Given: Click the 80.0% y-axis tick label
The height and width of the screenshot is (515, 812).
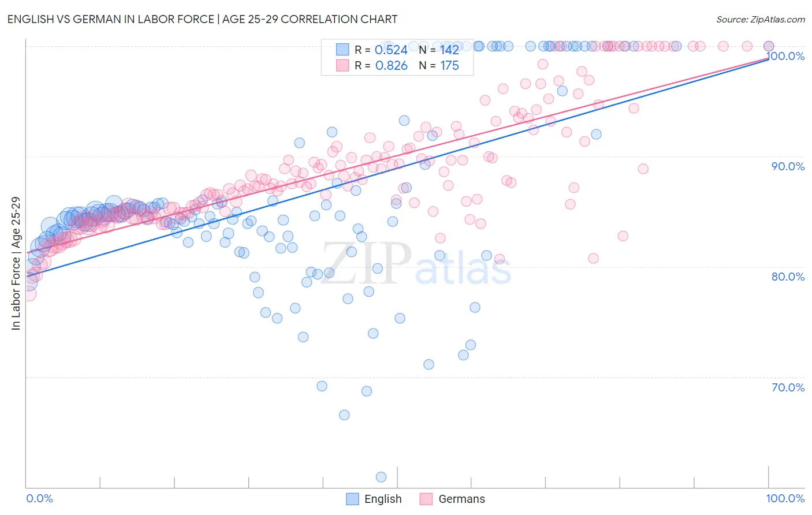Looking at the screenshot, I should click(788, 277).
